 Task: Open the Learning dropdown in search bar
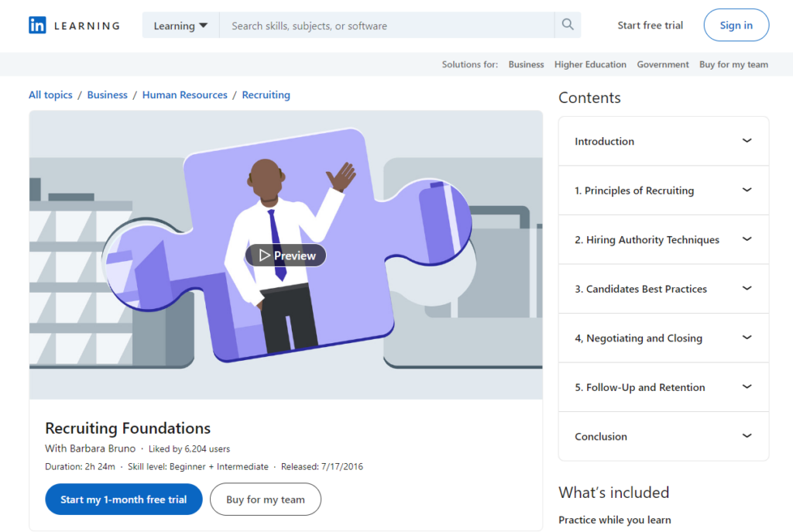click(180, 26)
